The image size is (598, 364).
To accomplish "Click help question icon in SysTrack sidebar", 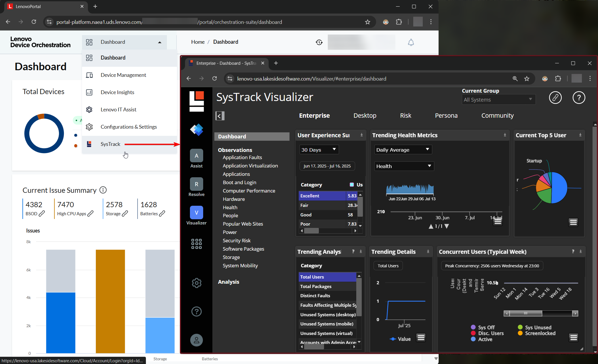I will coord(197,311).
